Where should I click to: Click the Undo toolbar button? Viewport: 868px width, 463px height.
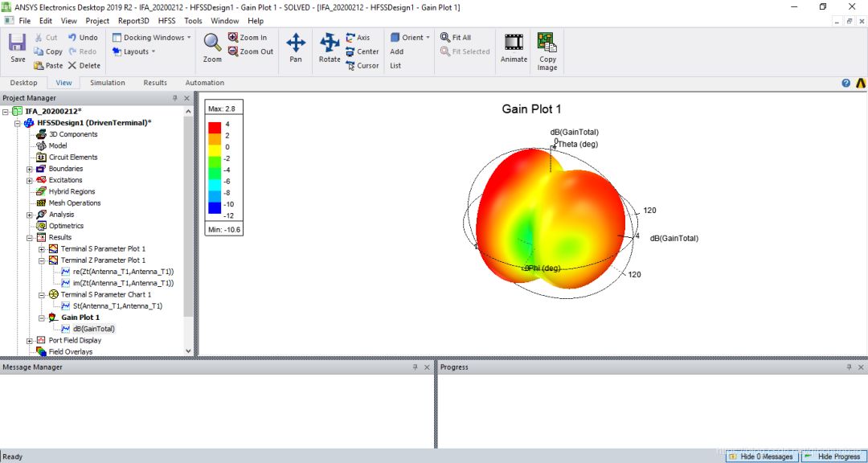(x=83, y=38)
